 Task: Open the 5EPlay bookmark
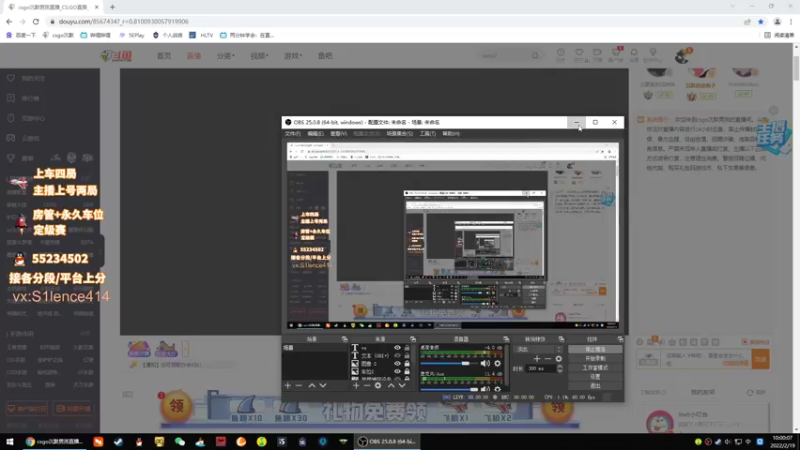pos(132,35)
